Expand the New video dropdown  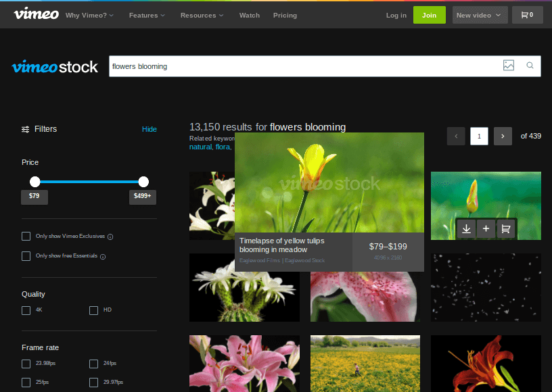pos(480,15)
